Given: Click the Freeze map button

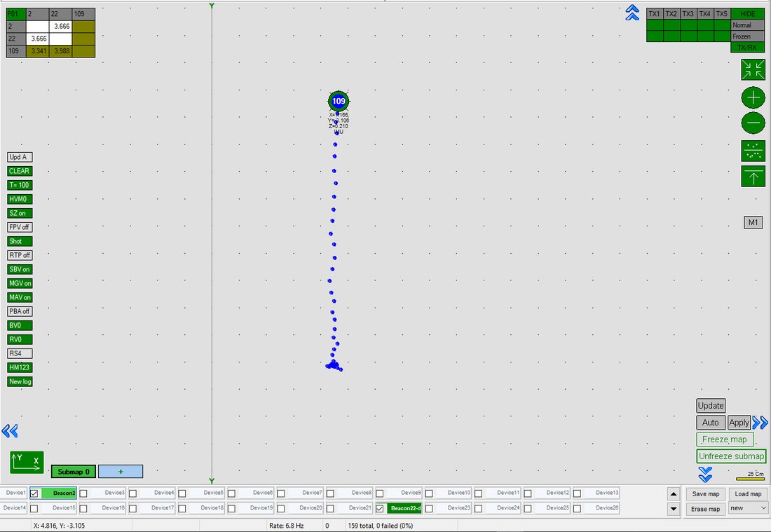Looking at the screenshot, I should point(724,439).
